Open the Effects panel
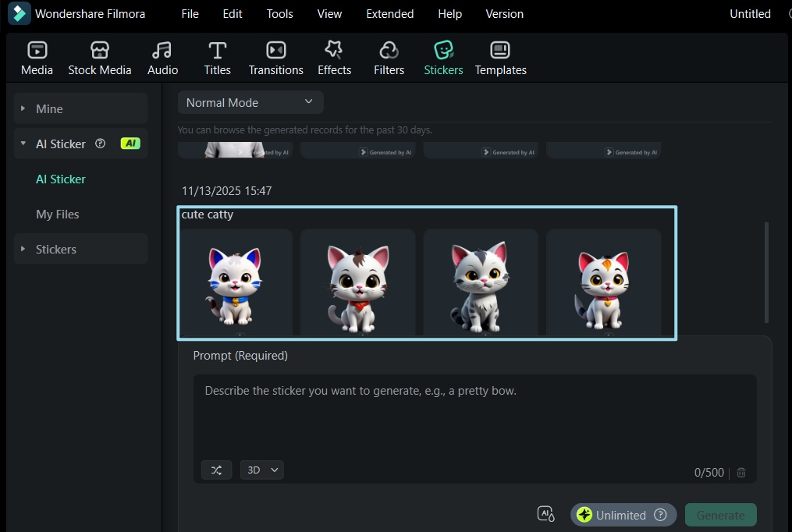The width and height of the screenshot is (792, 532). (334, 57)
